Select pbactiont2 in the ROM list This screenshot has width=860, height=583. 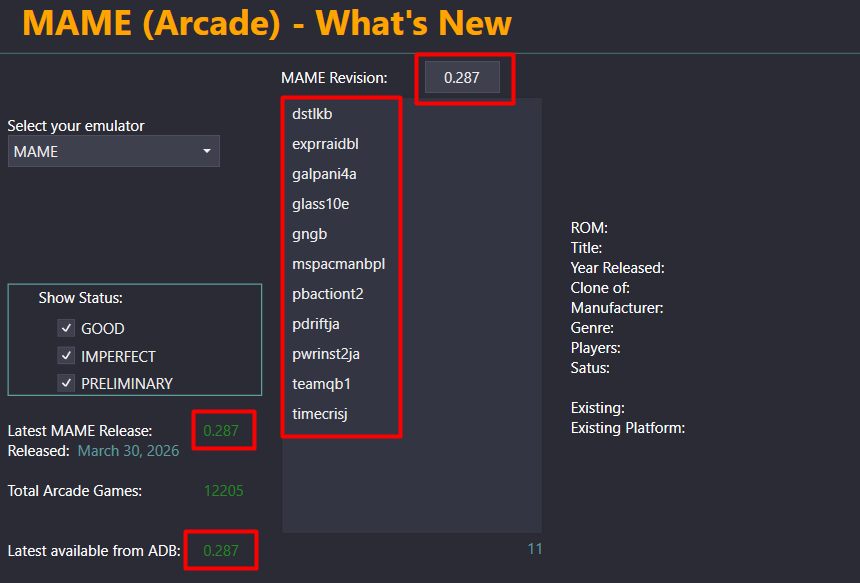coord(327,294)
